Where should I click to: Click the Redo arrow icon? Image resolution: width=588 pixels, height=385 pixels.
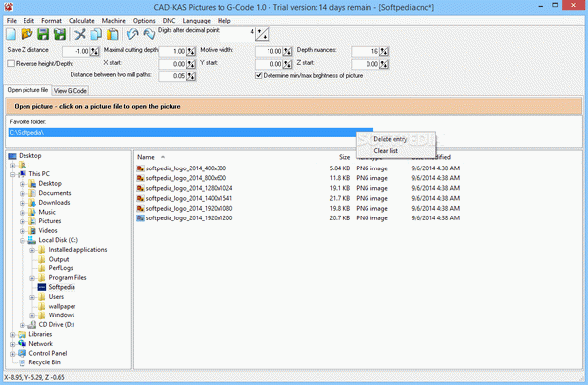(x=149, y=34)
